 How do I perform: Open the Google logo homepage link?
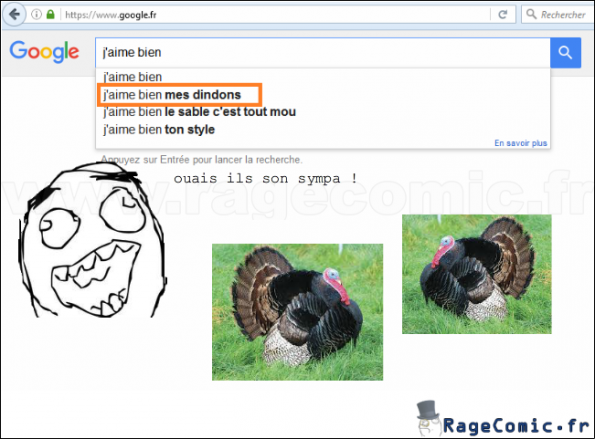pos(44,52)
